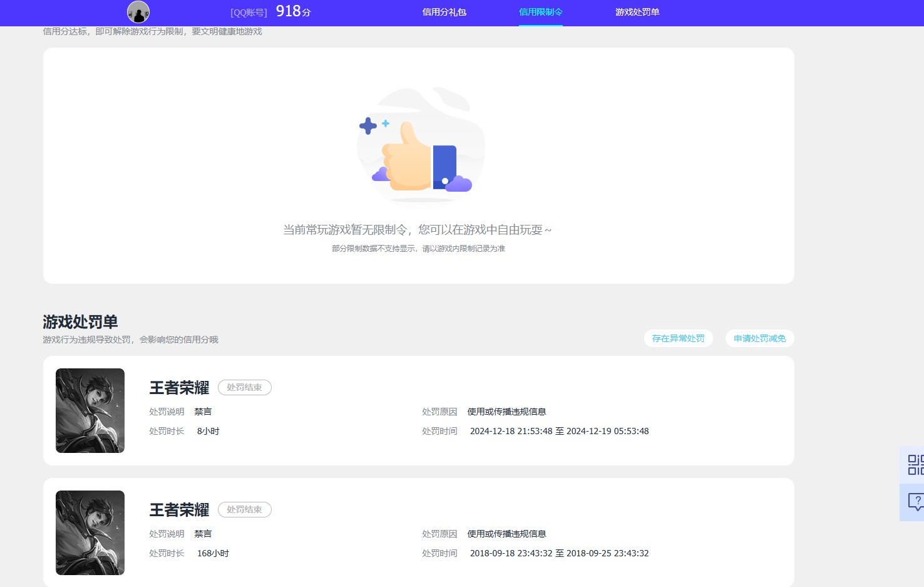Select the 王者荣耀 title of 2024 penalty

[179, 388]
